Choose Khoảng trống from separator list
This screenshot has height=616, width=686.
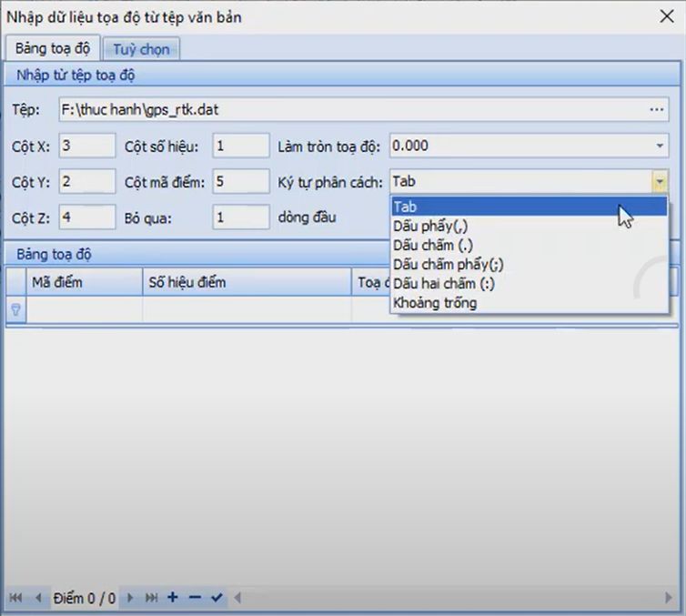[434, 303]
